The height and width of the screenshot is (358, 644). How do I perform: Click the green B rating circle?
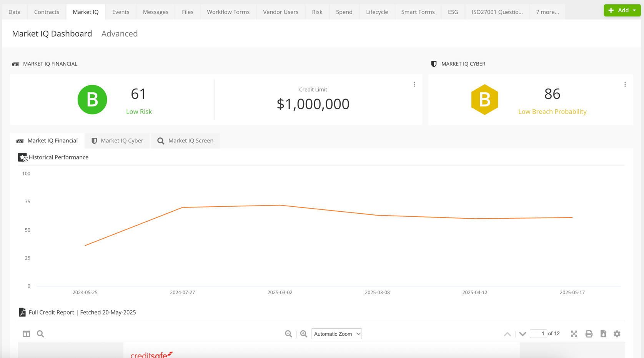[92, 100]
